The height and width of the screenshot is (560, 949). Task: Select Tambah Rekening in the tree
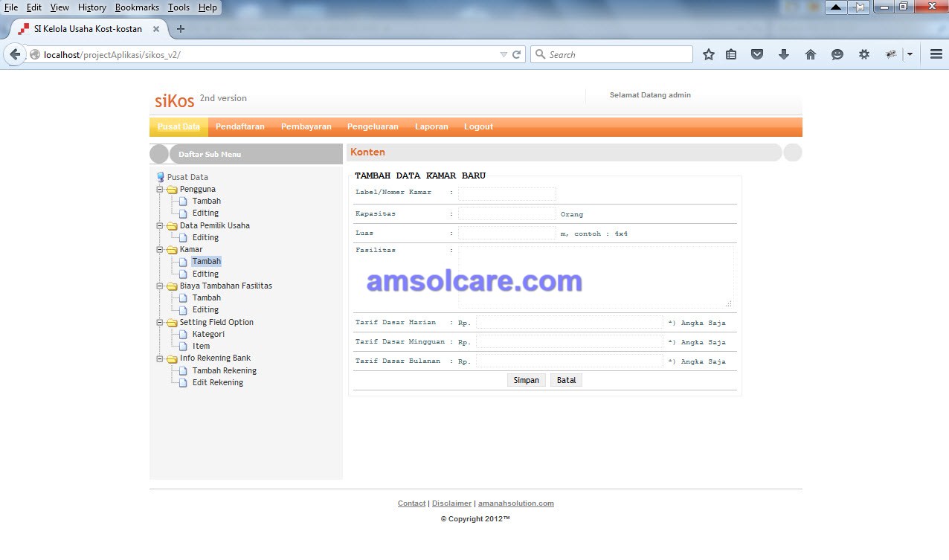[x=225, y=371]
